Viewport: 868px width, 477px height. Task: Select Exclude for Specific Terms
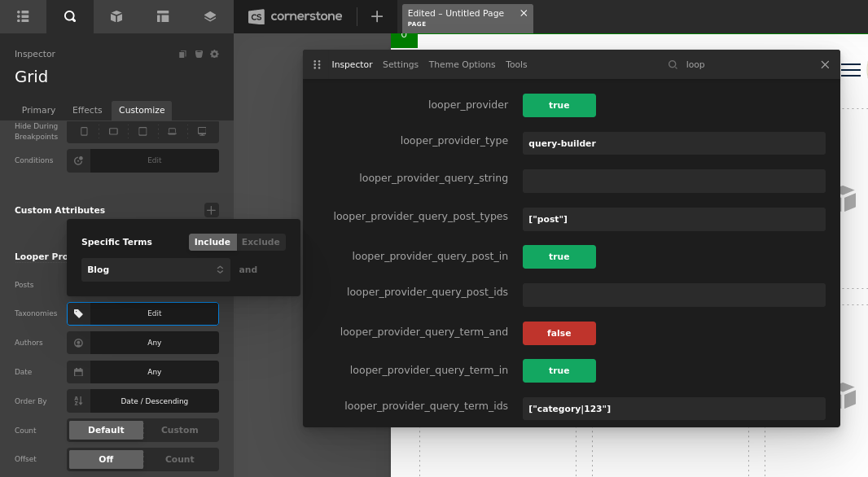click(261, 242)
